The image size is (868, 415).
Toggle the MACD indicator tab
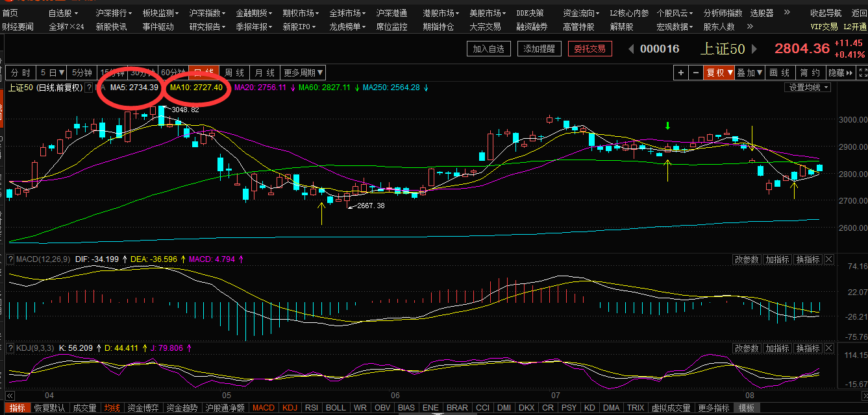tap(264, 408)
